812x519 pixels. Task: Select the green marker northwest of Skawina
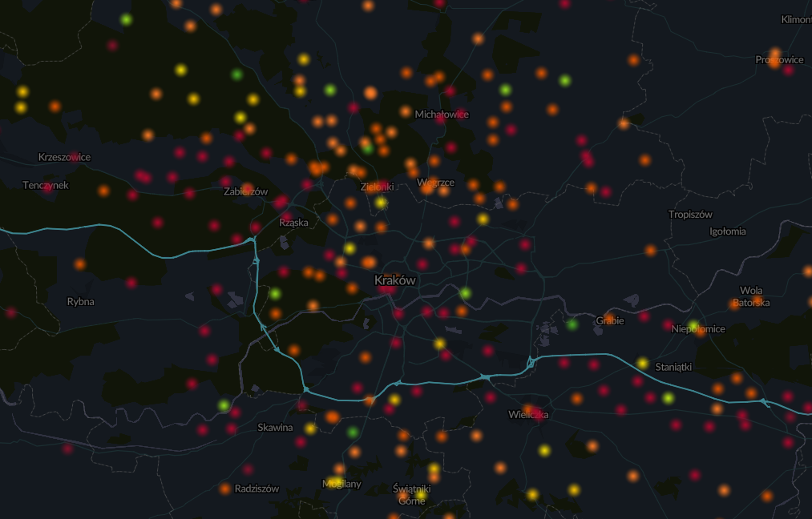click(x=224, y=405)
